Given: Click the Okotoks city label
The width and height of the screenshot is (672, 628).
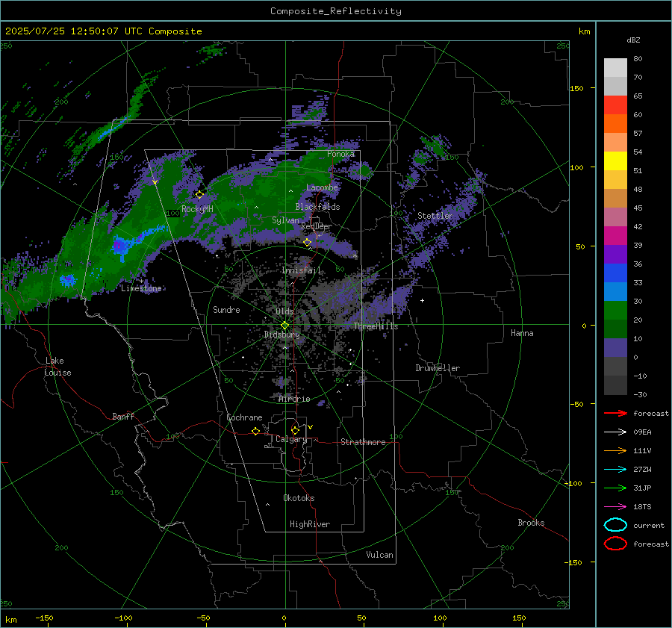Looking at the screenshot, I should tap(299, 497).
